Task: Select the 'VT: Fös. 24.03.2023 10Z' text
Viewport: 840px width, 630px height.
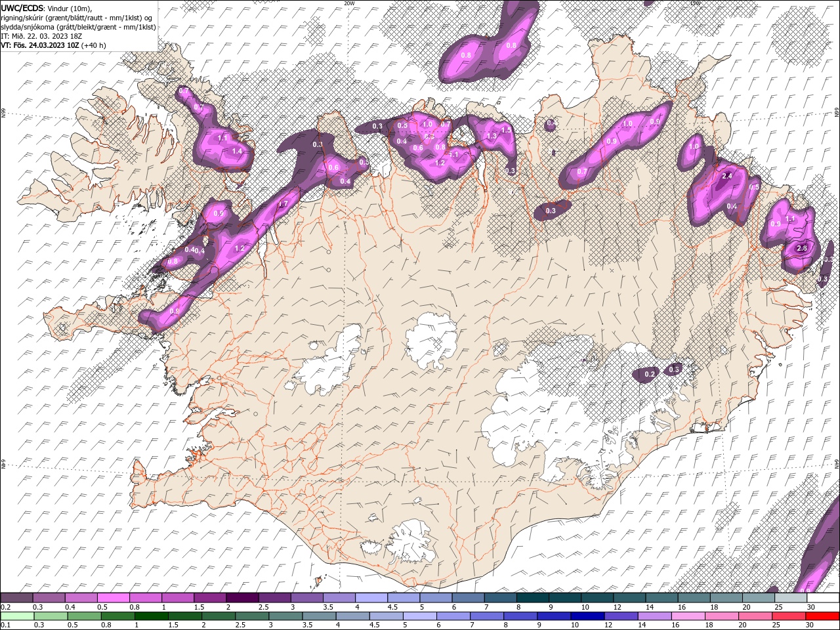Action: pyautogui.click(x=40, y=45)
